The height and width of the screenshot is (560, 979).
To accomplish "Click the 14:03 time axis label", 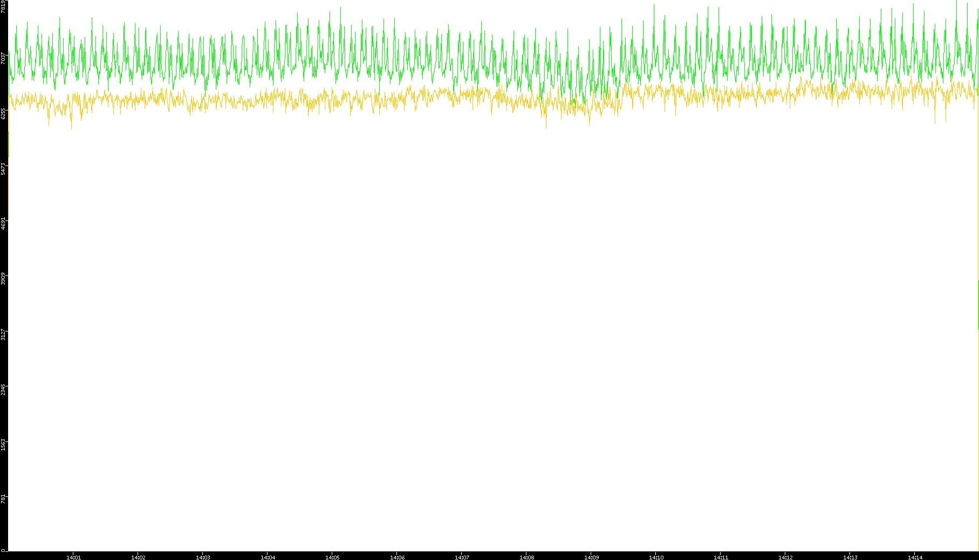I will (203, 557).
